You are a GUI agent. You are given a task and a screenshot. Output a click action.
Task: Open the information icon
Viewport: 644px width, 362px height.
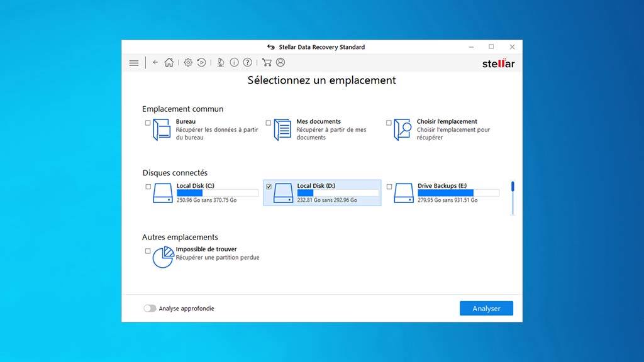[x=234, y=62]
